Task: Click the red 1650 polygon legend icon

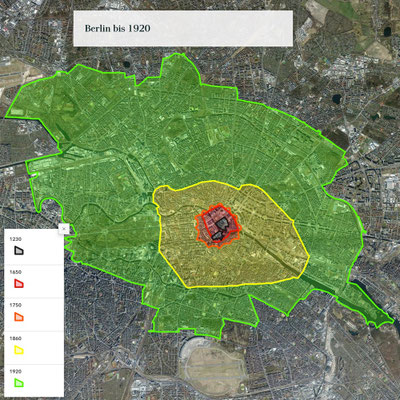Action: coord(19,284)
